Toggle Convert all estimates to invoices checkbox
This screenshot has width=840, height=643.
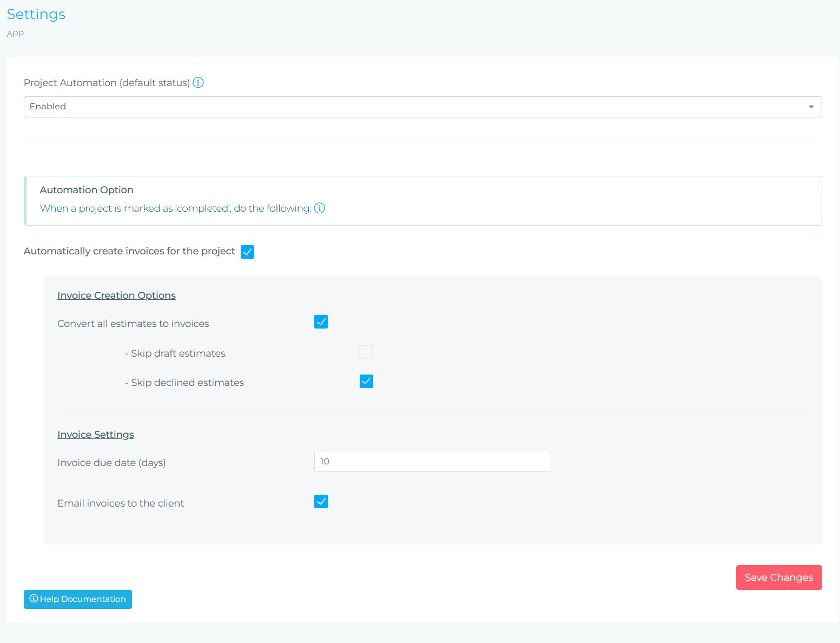point(321,322)
